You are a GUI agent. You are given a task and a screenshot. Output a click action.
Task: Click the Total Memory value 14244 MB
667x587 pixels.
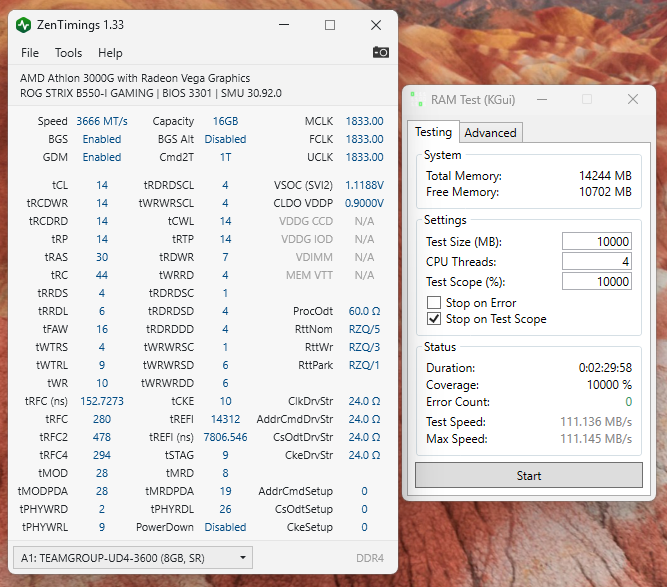pos(605,176)
